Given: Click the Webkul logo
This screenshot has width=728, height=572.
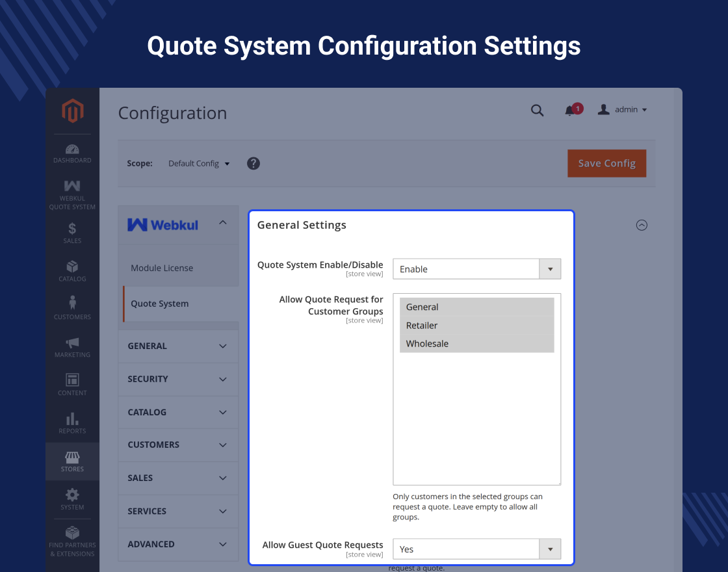Looking at the screenshot, I should click(x=162, y=225).
